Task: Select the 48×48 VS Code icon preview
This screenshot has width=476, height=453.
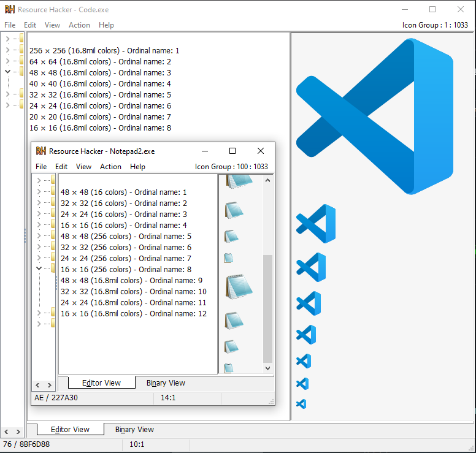Action: pyautogui.click(x=311, y=267)
